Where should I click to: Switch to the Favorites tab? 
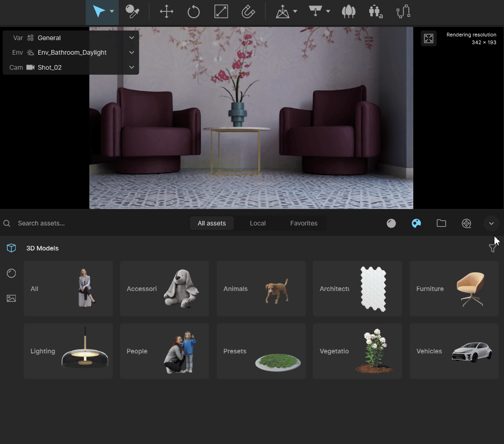click(304, 223)
